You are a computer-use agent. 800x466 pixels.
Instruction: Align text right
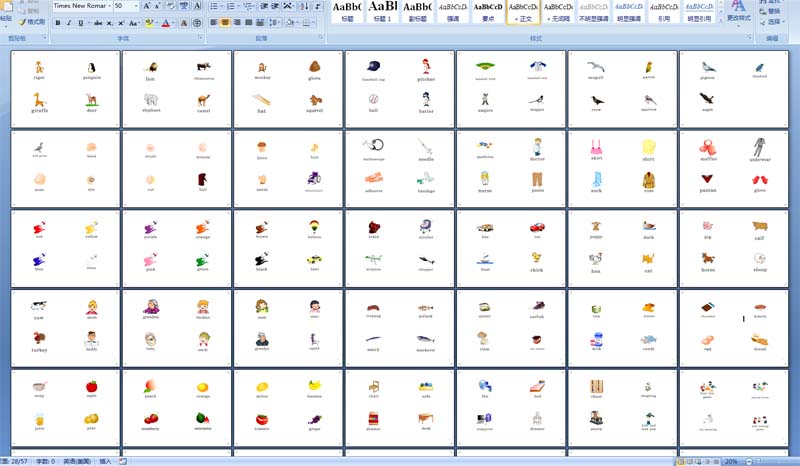[x=237, y=23]
